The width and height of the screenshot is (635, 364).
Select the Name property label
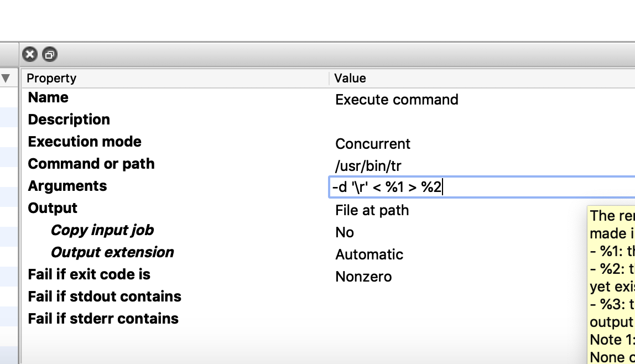point(48,97)
